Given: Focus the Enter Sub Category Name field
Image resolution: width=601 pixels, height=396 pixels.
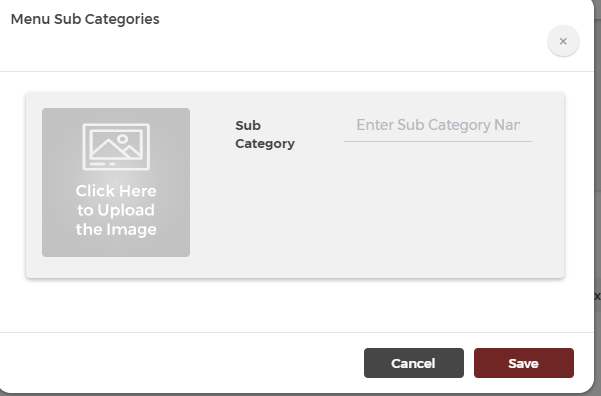Looking at the screenshot, I should click(438, 125).
